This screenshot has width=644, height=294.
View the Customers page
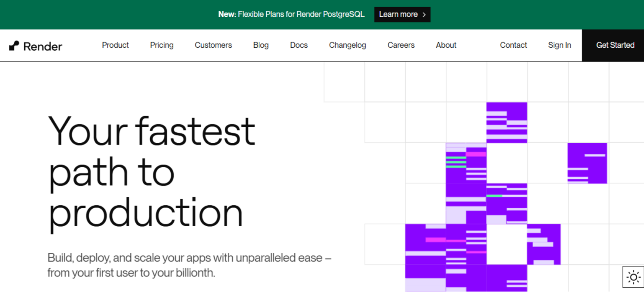click(x=213, y=45)
